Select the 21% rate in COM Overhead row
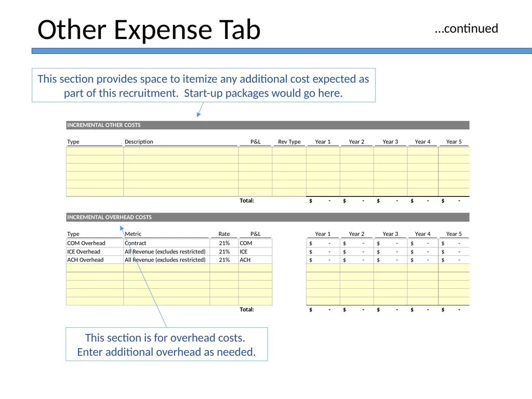This screenshot has width=532, height=399. (224, 243)
